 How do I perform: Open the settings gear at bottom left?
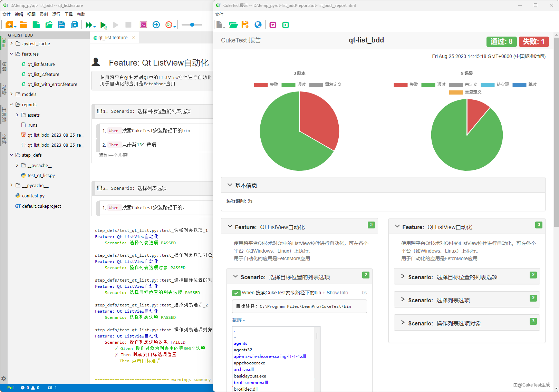pos(4,379)
